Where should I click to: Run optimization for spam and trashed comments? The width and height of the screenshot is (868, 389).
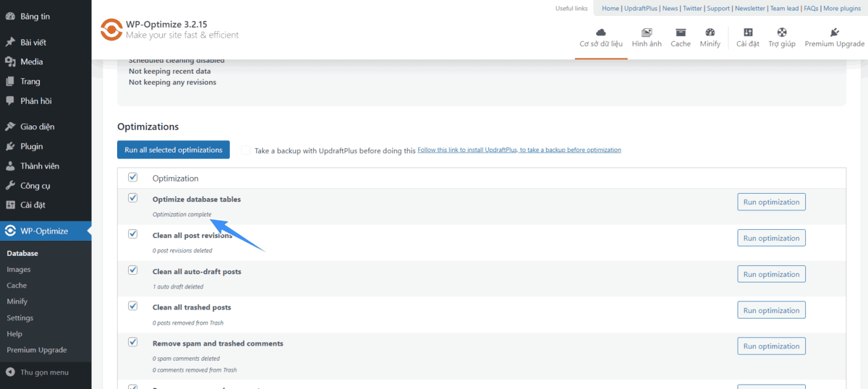[x=771, y=346]
